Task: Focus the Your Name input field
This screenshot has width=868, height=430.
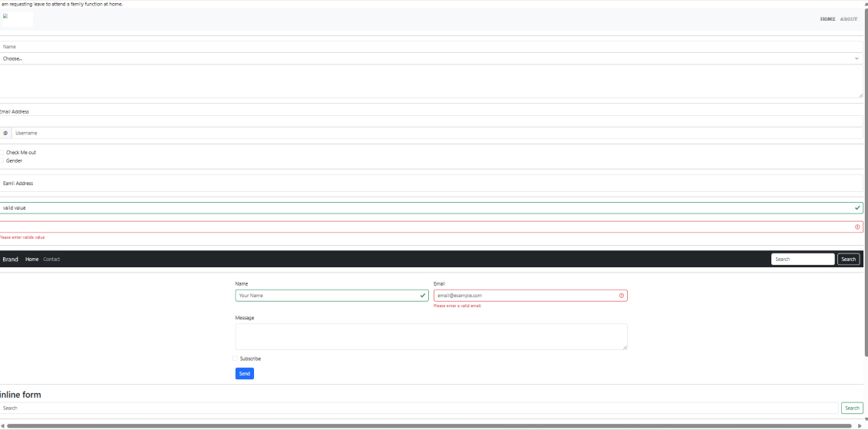Action: coord(332,296)
